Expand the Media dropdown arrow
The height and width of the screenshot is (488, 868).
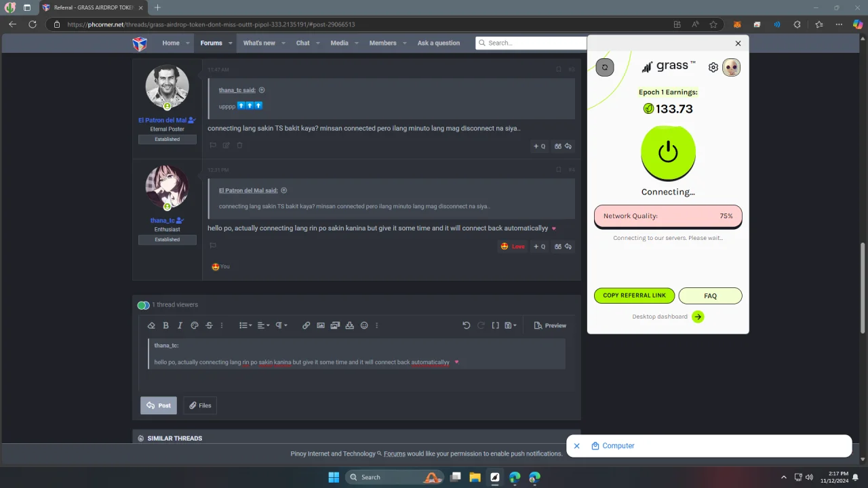click(x=357, y=43)
